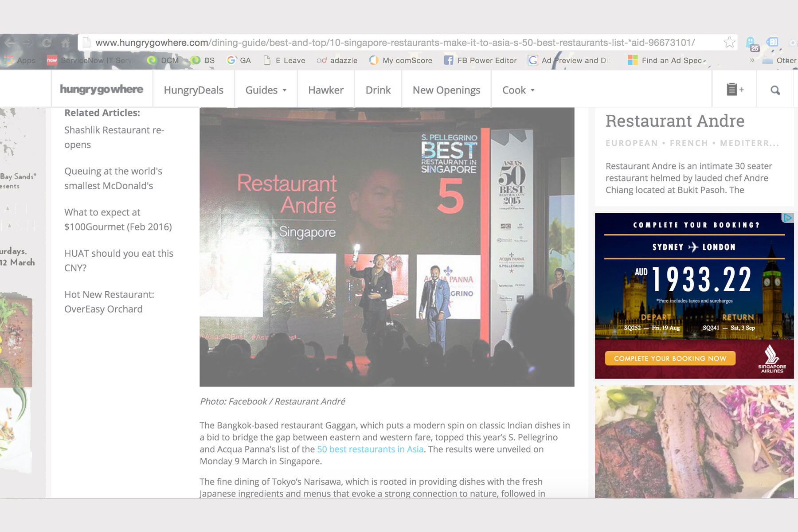Viewport: 798px width, 532px height.
Task: Bookmark this page with the star icon
Action: [729, 43]
